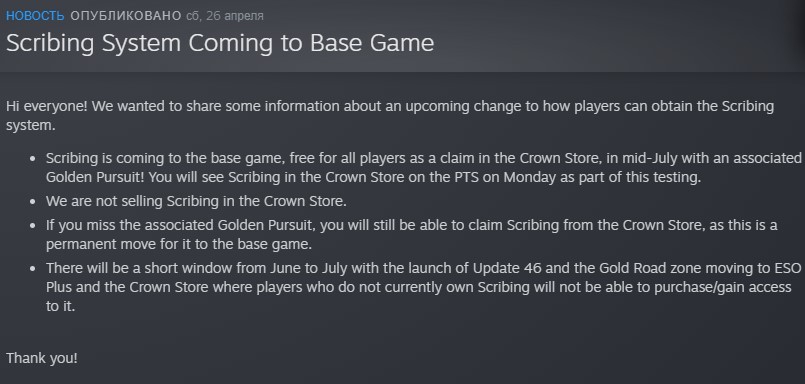
Task: Click the bullet marker before We are not selling
Action: coord(33,202)
